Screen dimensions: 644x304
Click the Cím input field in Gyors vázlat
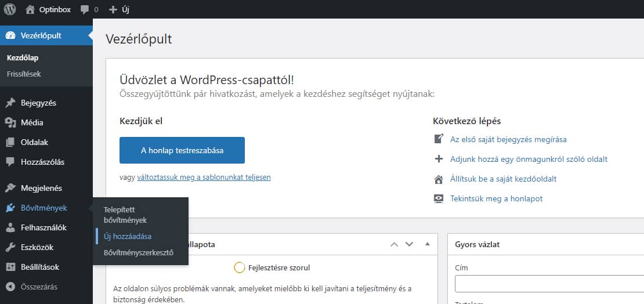click(x=549, y=284)
